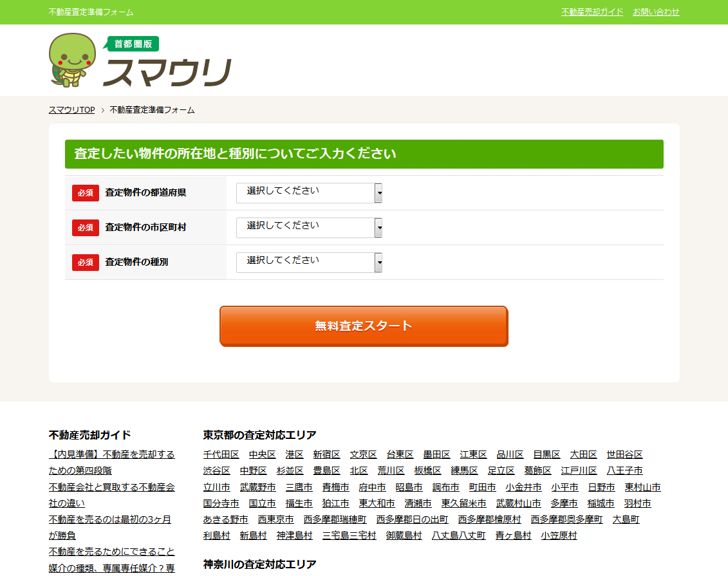Select 荒川区 area link
The height and width of the screenshot is (576, 728).
[x=391, y=470]
